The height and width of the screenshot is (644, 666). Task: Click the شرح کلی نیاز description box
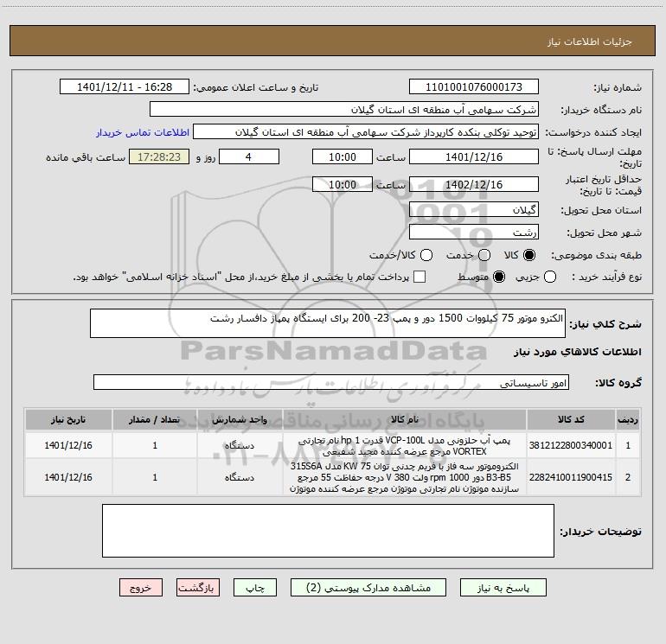(x=328, y=323)
